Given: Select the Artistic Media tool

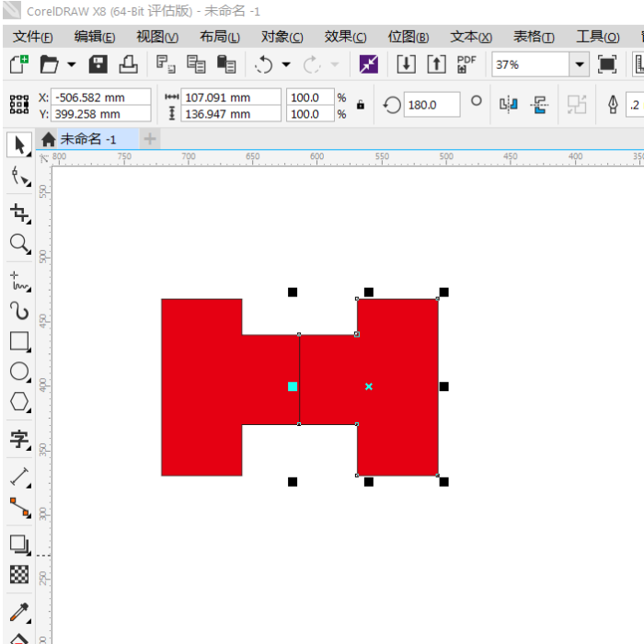Looking at the screenshot, I should 20,311.
